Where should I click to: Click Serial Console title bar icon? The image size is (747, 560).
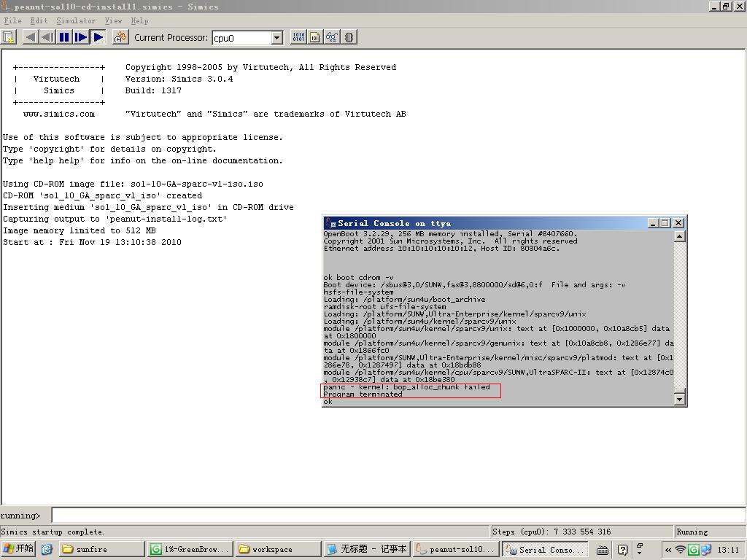pos(330,223)
